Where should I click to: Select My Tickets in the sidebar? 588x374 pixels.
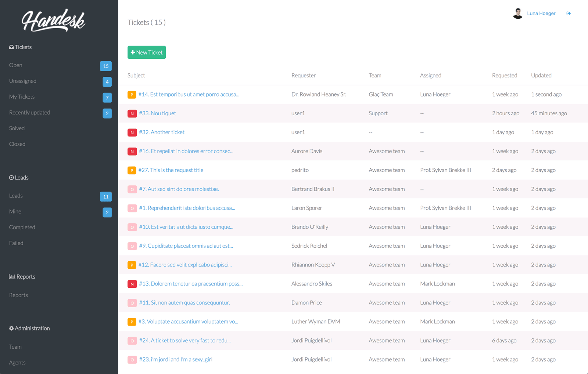tap(22, 97)
